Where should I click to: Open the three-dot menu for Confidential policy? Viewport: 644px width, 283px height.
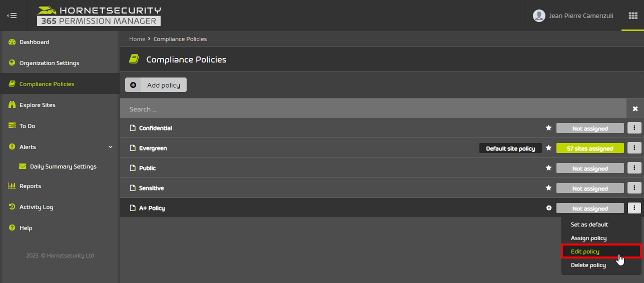click(x=634, y=128)
